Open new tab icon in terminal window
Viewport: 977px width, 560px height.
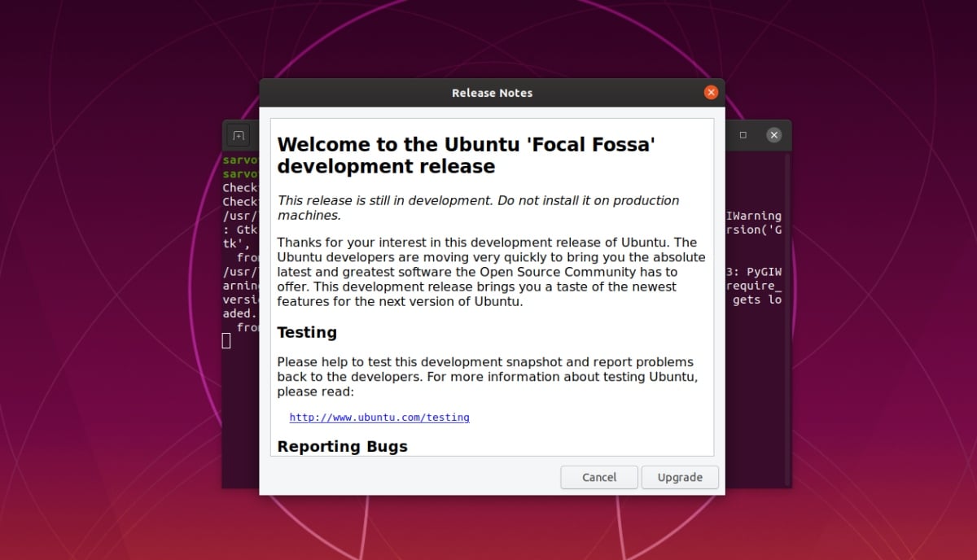coord(238,135)
